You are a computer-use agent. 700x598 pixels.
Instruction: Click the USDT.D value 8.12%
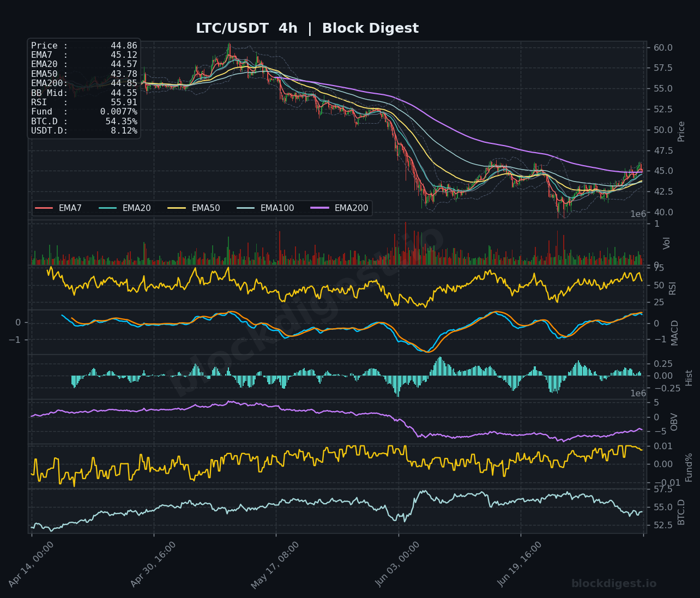pyautogui.click(x=124, y=131)
